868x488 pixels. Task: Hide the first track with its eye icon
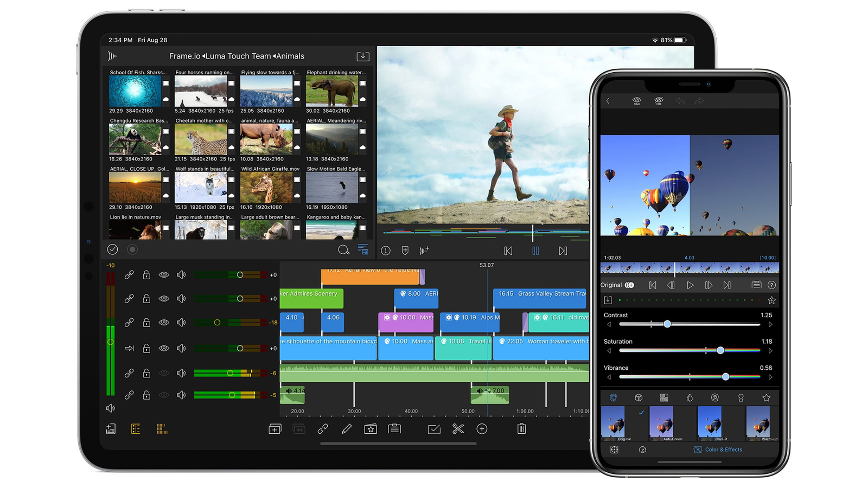tap(164, 275)
